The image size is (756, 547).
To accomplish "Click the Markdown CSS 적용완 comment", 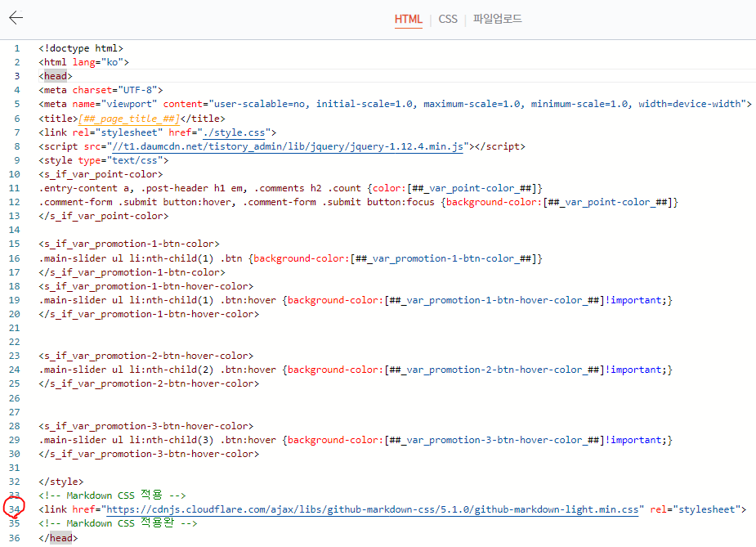I will [x=119, y=523].
